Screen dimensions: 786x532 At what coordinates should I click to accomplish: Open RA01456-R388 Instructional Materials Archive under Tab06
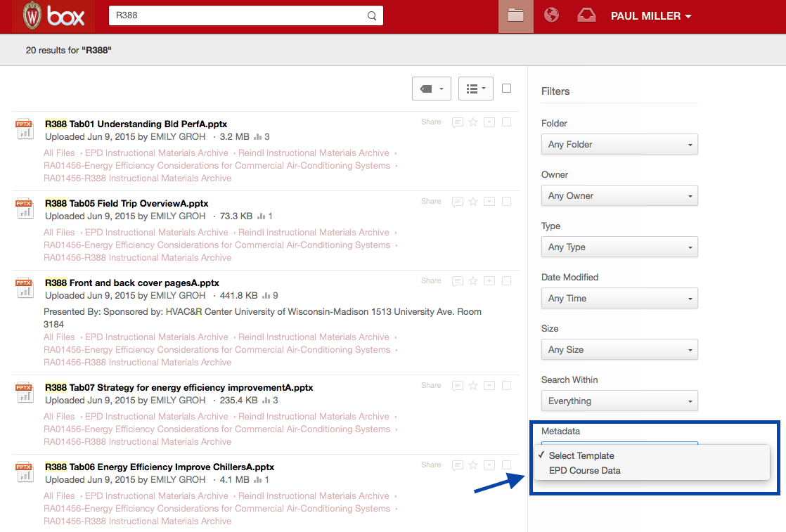pyautogui.click(x=137, y=521)
